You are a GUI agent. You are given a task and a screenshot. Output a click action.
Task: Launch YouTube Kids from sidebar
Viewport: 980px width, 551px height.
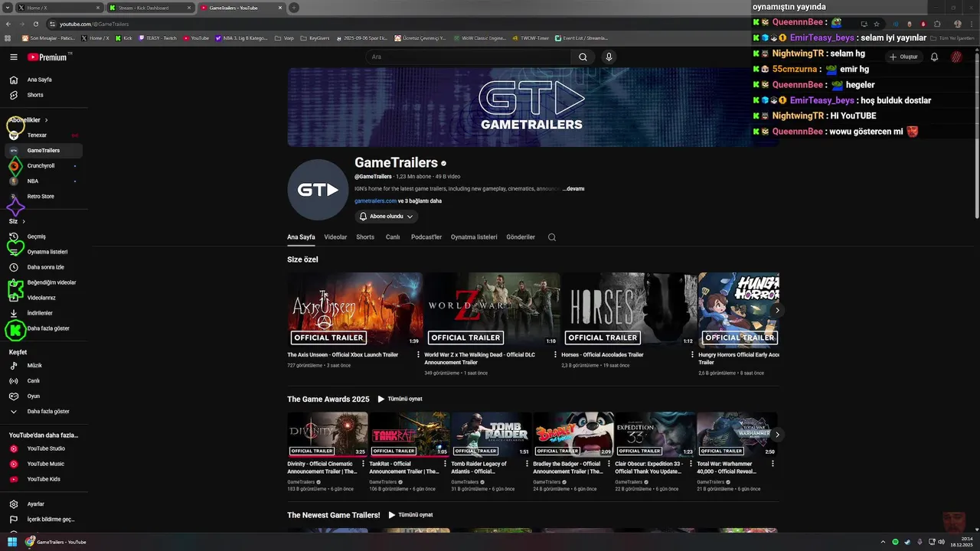point(42,479)
